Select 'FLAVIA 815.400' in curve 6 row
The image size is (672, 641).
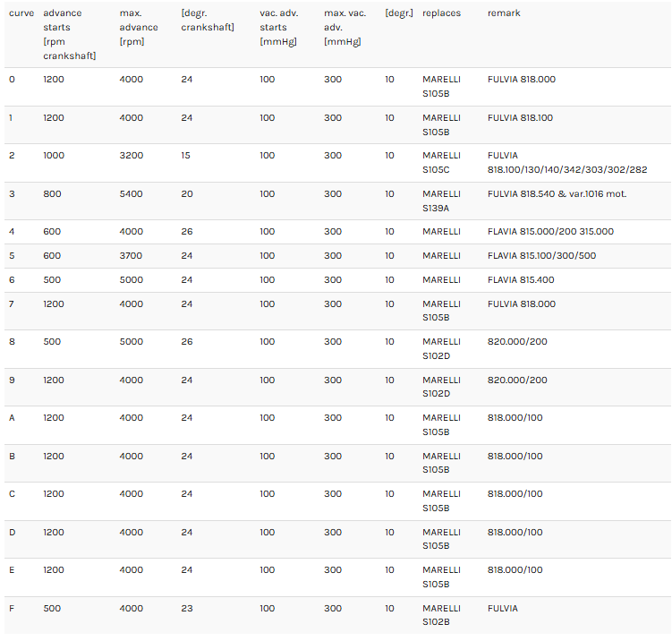tap(521, 280)
